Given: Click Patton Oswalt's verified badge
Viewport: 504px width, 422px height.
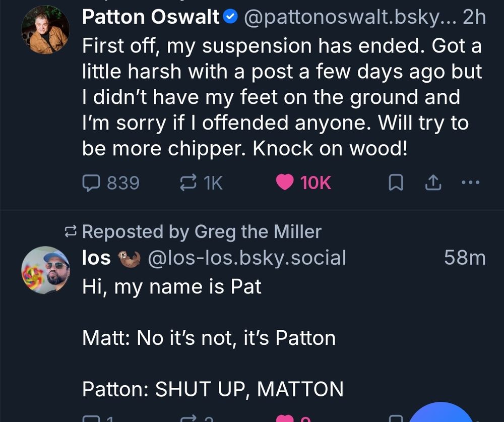Looking at the screenshot, I should click(x=230, y=18).
